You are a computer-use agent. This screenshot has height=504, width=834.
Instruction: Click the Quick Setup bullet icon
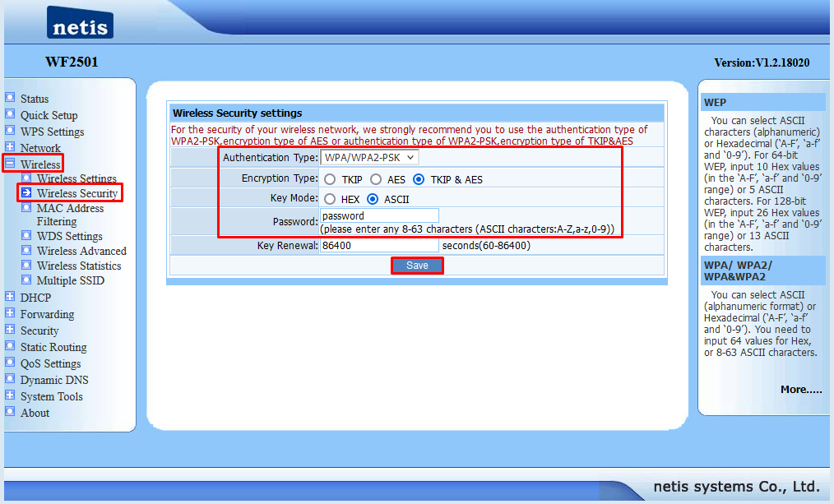coord(10,114)
